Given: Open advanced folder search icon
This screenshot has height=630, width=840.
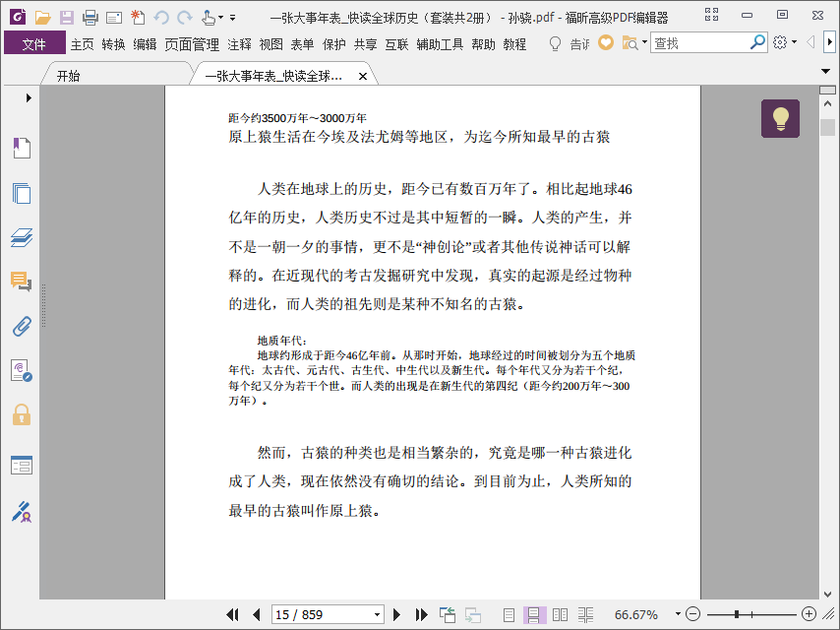Looking at the screenshot, I should 630,43.
